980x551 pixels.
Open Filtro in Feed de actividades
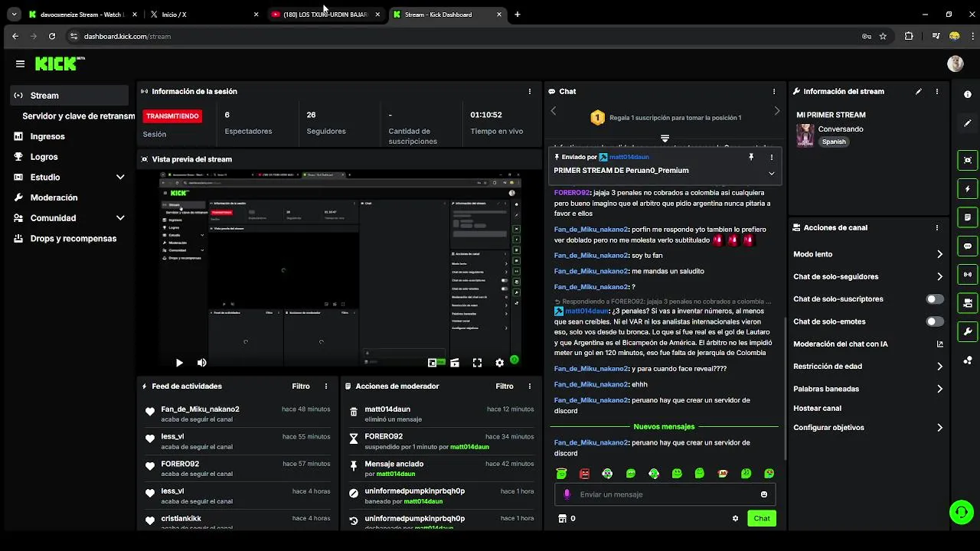click(x=301, y=386)
